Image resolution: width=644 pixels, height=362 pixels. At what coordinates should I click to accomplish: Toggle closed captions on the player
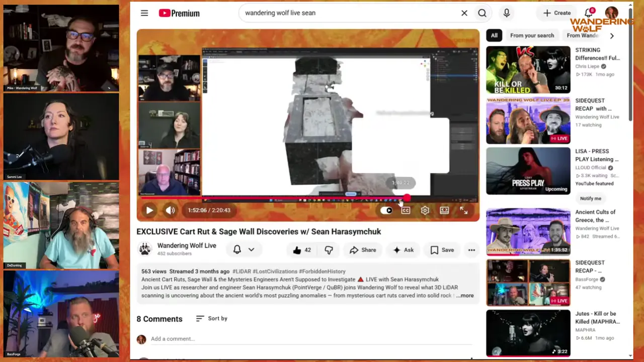click(406, 210)
